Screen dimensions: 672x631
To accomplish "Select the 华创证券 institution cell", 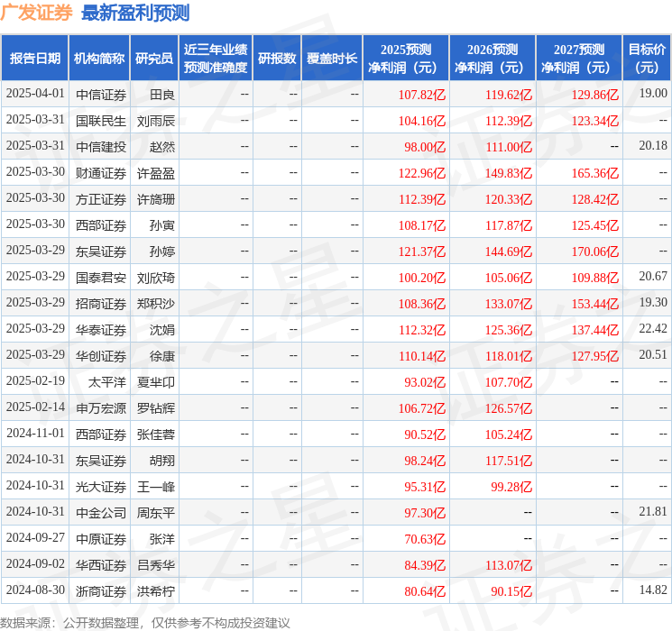I will point(101,356).
